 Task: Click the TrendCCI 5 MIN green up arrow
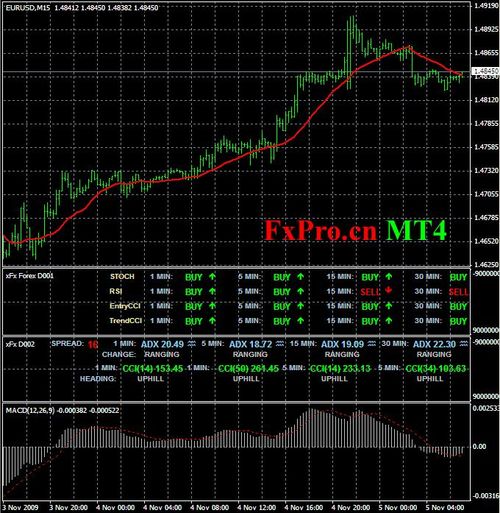(301, 321)
